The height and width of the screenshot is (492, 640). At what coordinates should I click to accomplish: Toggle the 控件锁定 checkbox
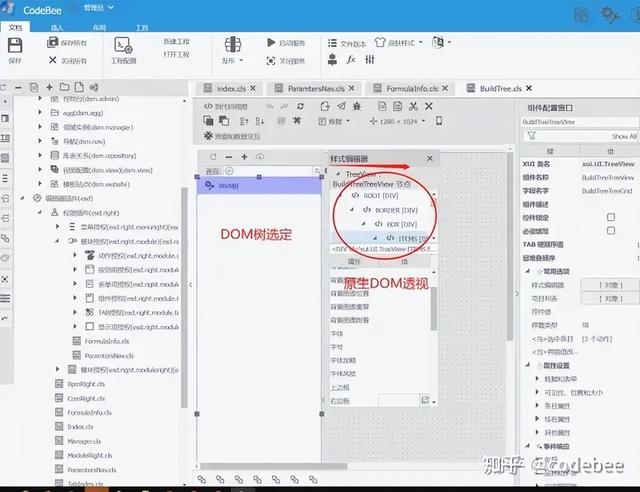point(611,217)
